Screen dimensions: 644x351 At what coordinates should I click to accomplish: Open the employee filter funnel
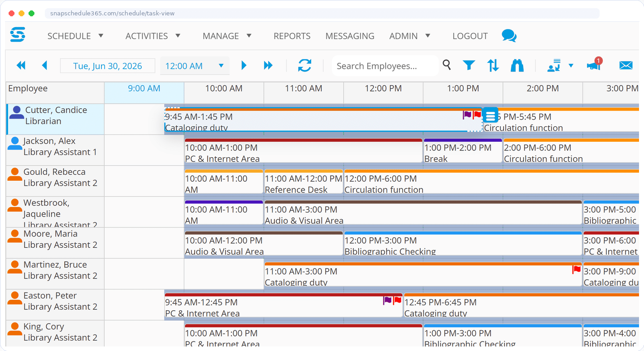(469, 66)
